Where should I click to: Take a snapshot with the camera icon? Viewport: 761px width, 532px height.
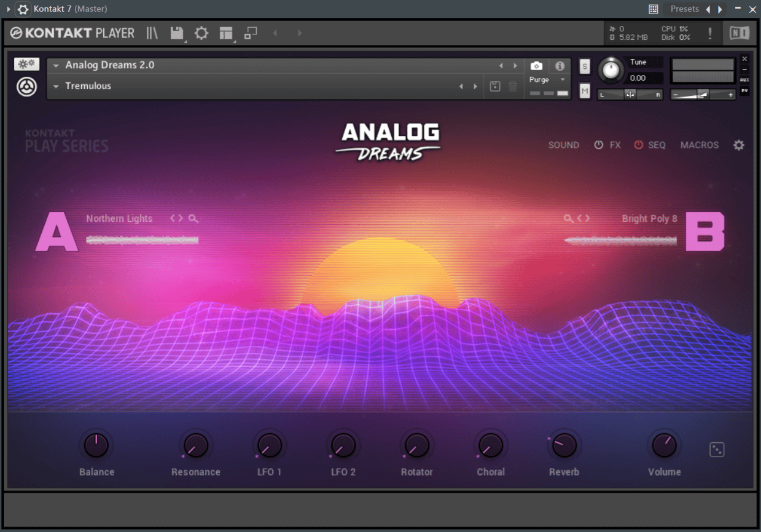tap(536, 66)
